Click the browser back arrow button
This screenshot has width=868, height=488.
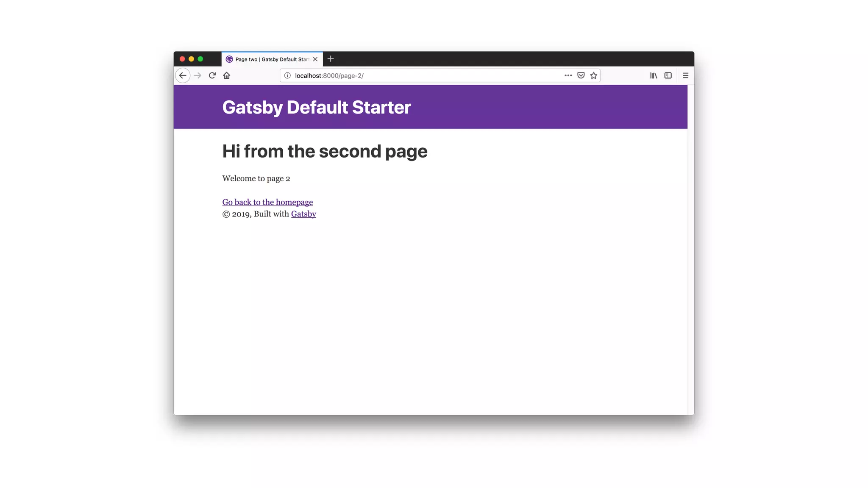[183, 75]
